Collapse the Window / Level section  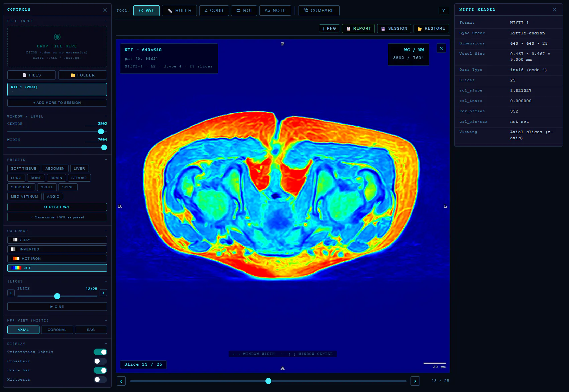(x=106, y=117)
